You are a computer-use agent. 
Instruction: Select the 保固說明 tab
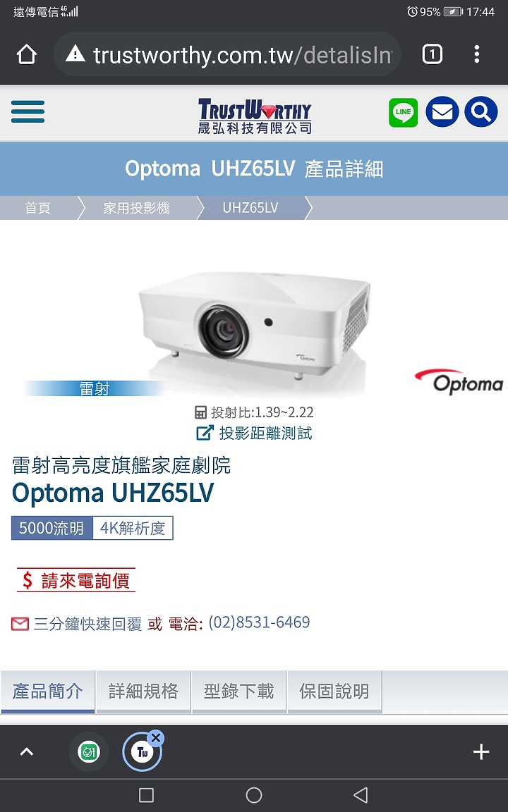click(334, 691)
